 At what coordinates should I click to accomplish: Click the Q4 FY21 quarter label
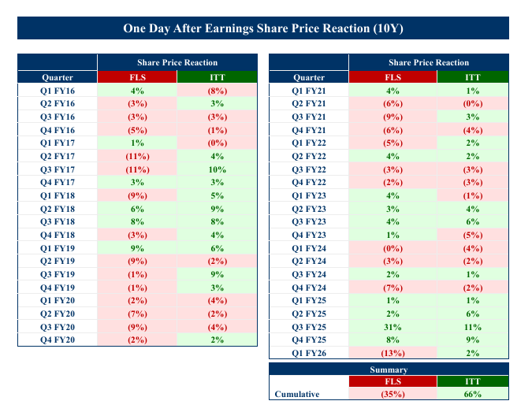pos(309,130)
